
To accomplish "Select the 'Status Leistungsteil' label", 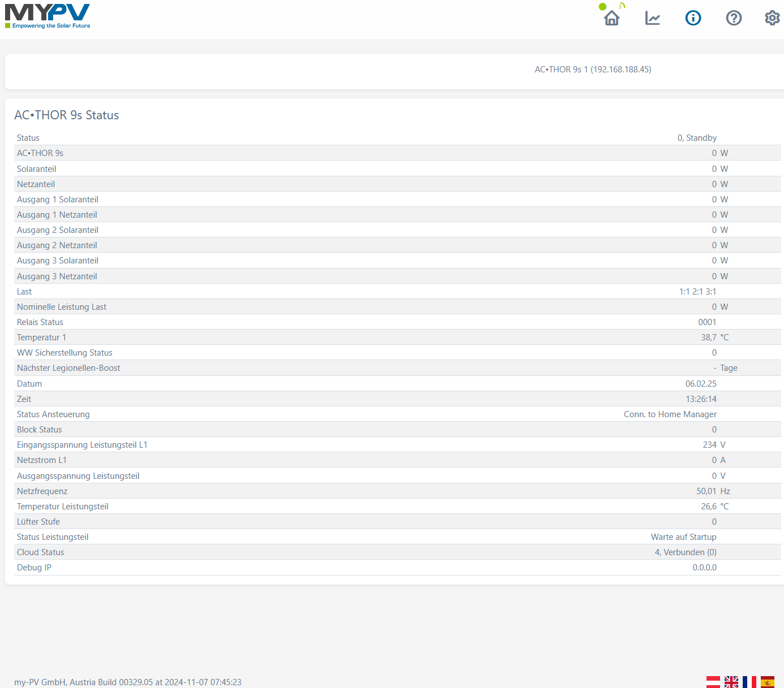I will [53, 537].
